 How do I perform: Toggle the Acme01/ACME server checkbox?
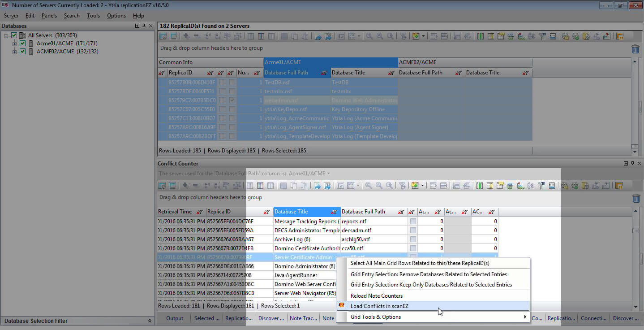(x=22, y=43)
